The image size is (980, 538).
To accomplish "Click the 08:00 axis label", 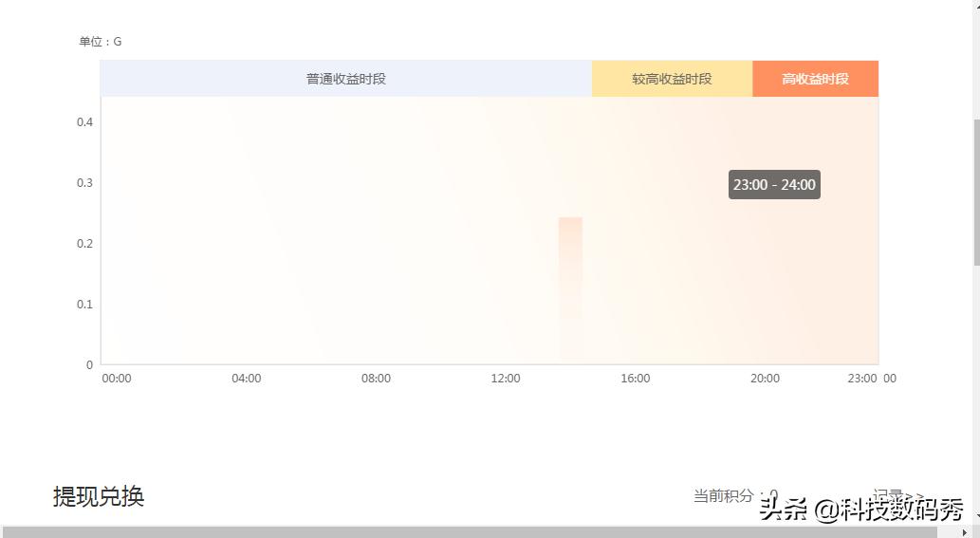I will tap(377, 378).
